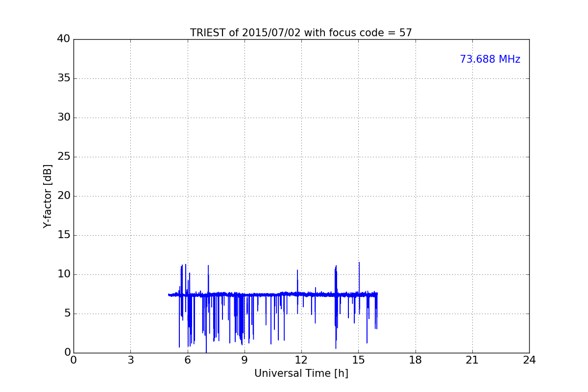
Task: Click y-axis tick label 40
Action: point(64,39)
